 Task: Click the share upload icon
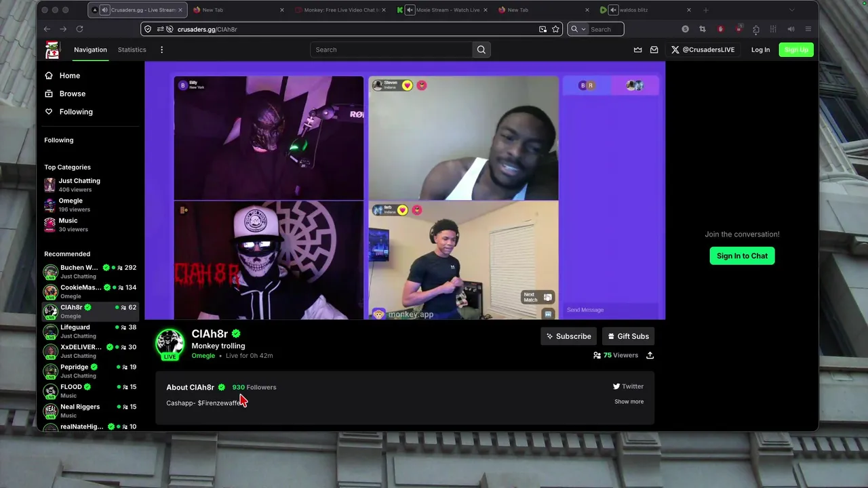(x=650, y=355)
